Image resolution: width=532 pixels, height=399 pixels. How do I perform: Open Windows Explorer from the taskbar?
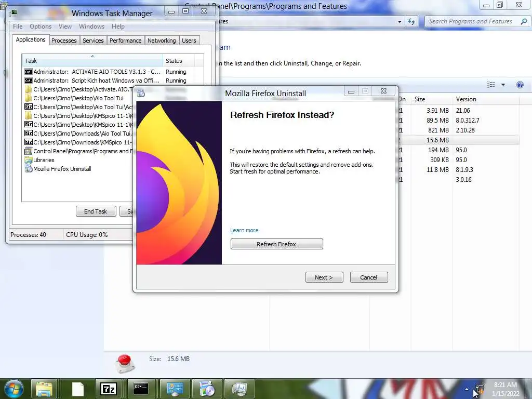click(x=44, y=389)
